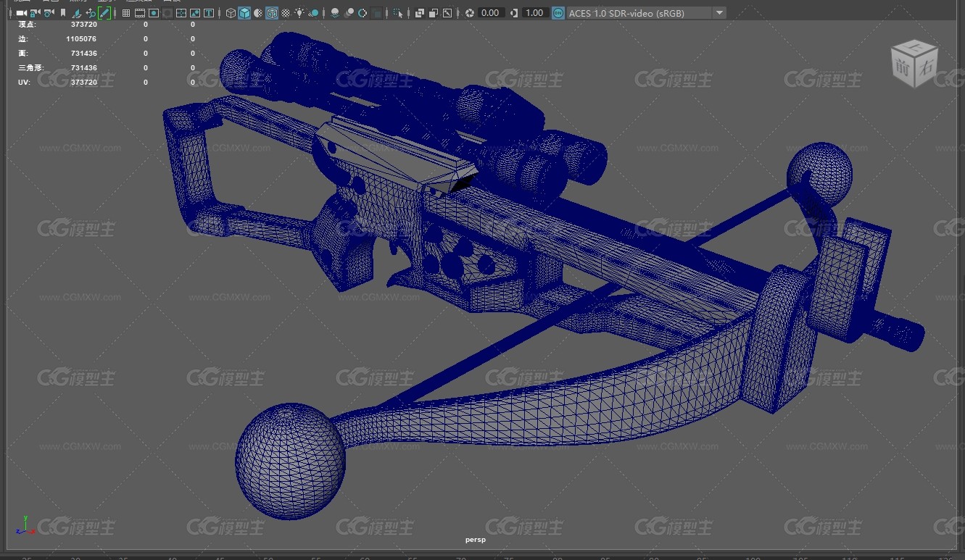
Task: Switch to Wireframe shading mode
Action: tap(231, 13)
